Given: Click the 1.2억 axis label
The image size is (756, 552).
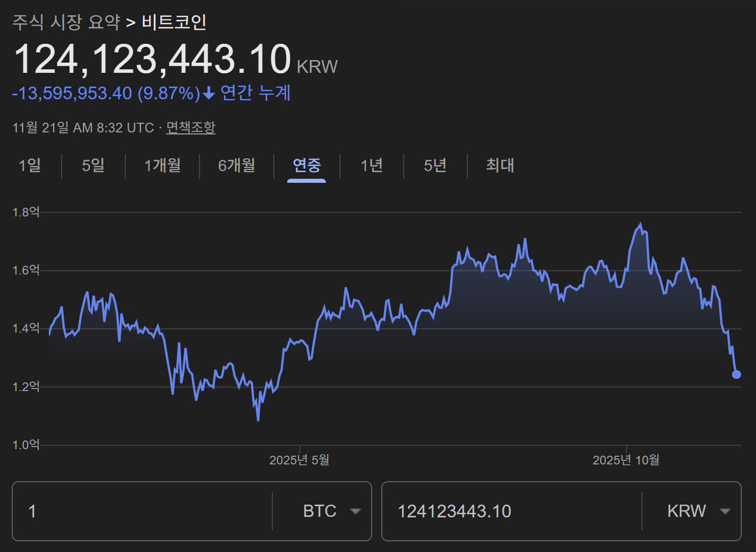Looking at the screenshot, I should [x=26, y=387].
